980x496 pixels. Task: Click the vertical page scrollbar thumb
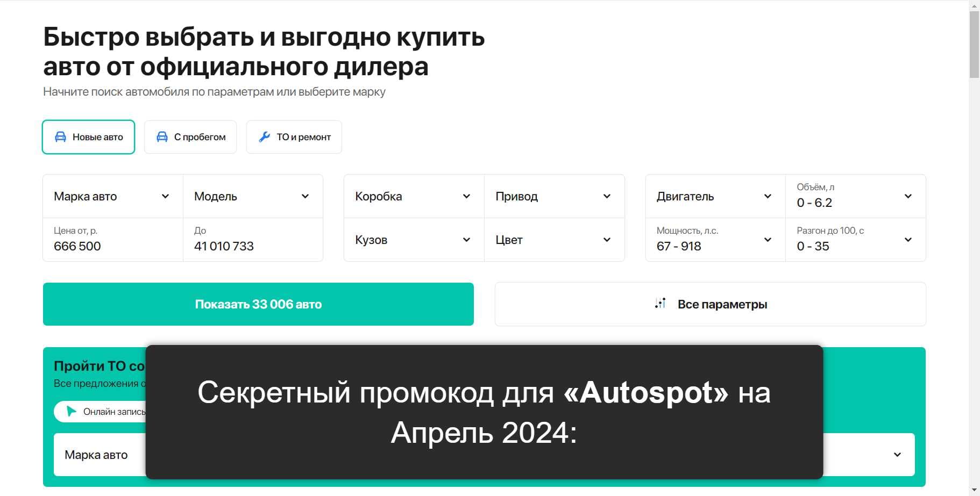pyautogui.click(x=974, y=44)
